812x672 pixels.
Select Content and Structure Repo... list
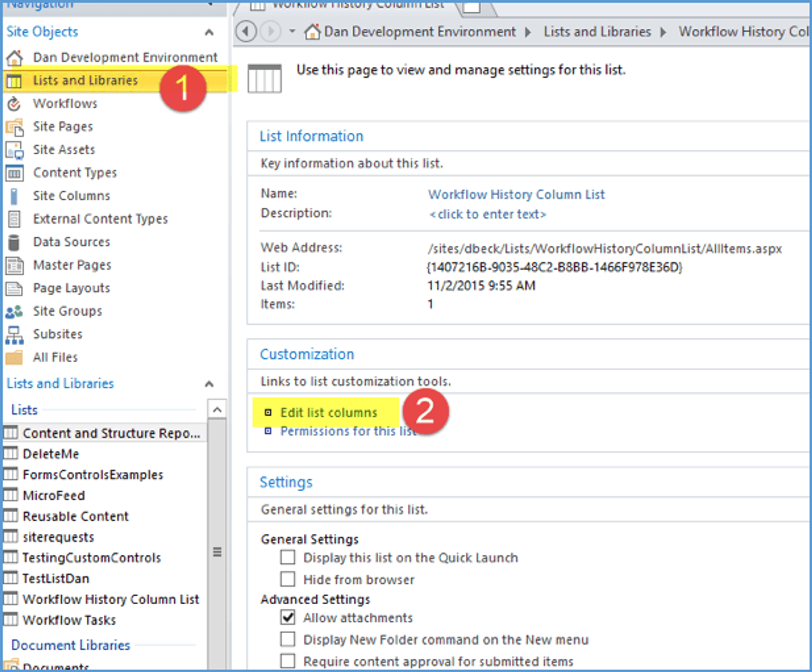[111, 433]
